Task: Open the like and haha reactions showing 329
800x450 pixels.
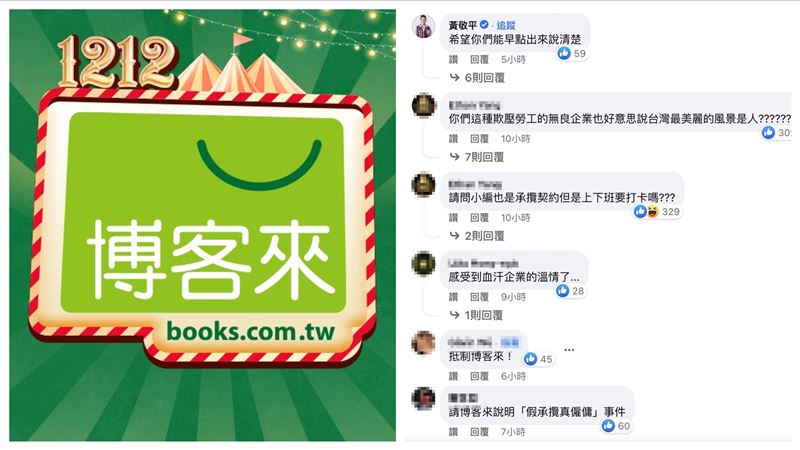Action: coord(657,211)
